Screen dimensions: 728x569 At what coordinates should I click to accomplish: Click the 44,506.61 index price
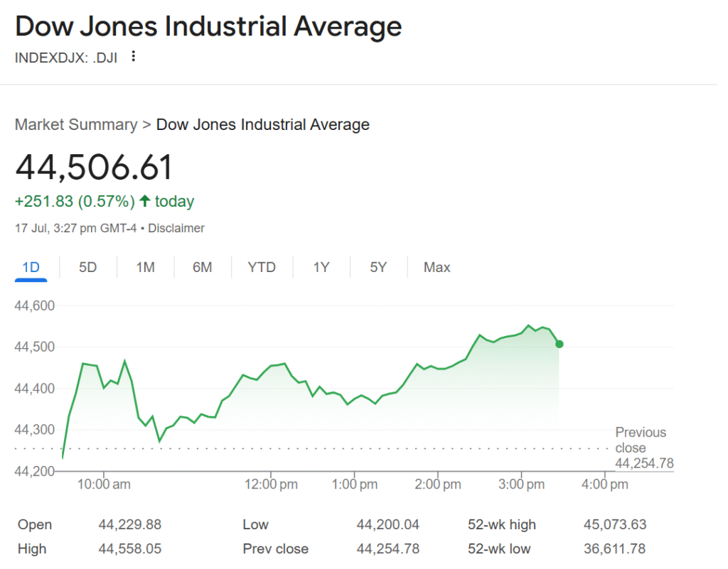pos(94,168)
